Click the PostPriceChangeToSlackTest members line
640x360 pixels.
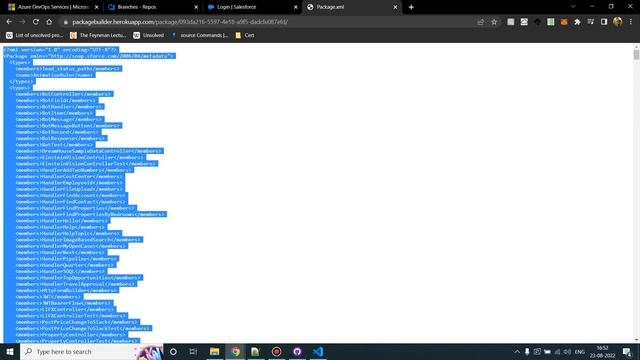click(x=83, y=328)
